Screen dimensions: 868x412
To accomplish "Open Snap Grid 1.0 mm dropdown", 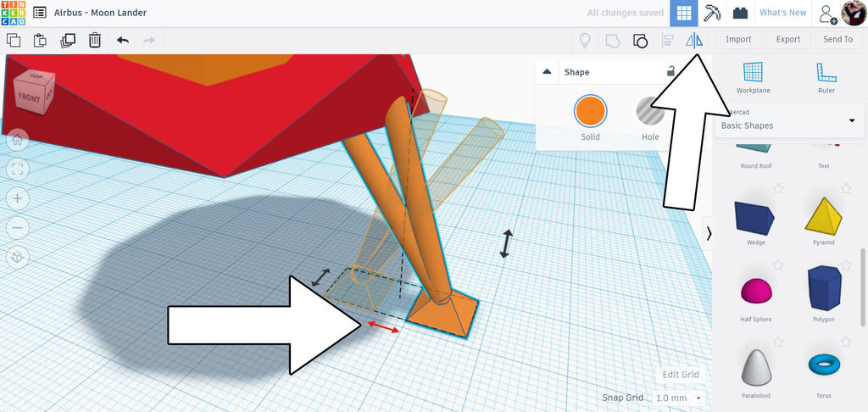I will (678, 398).
